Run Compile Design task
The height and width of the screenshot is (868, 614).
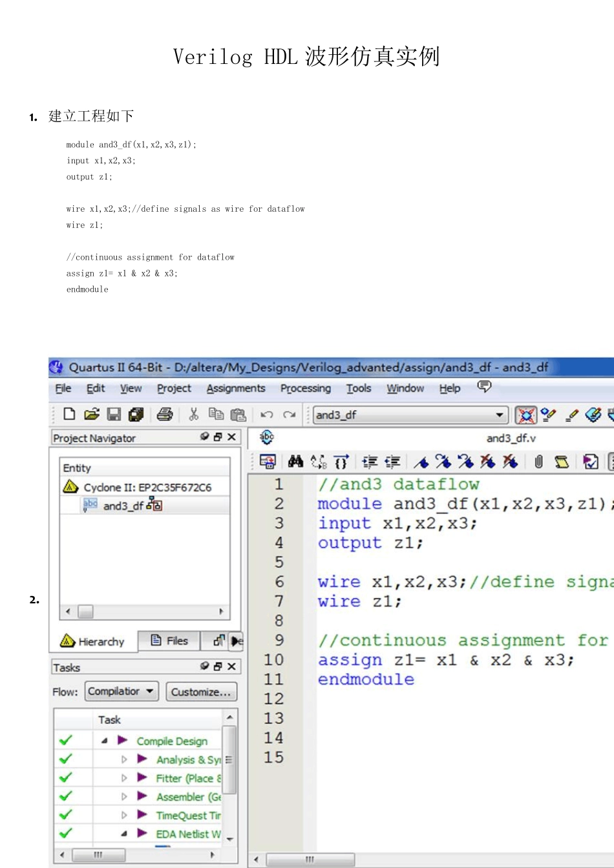tap(172, 741)
